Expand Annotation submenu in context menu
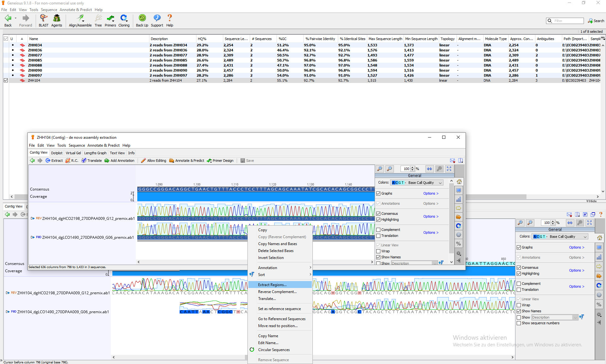606x364 pixels. (x=280, y=268)
